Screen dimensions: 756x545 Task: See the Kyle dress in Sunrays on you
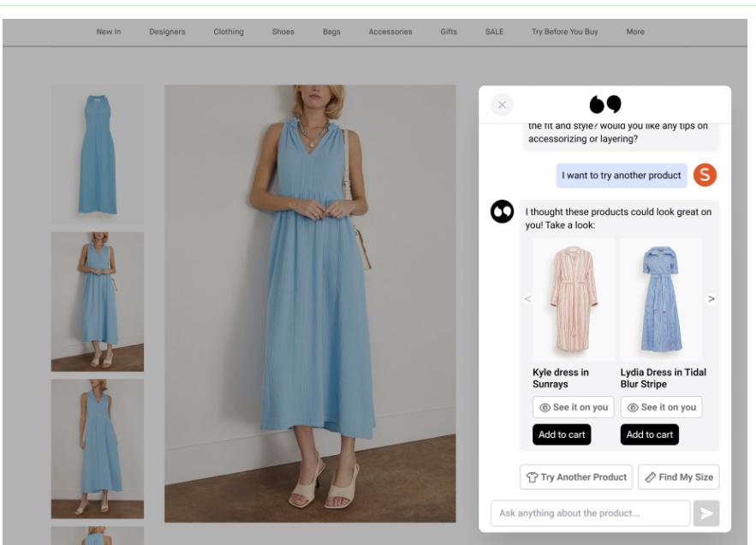[x=574, y=407]
